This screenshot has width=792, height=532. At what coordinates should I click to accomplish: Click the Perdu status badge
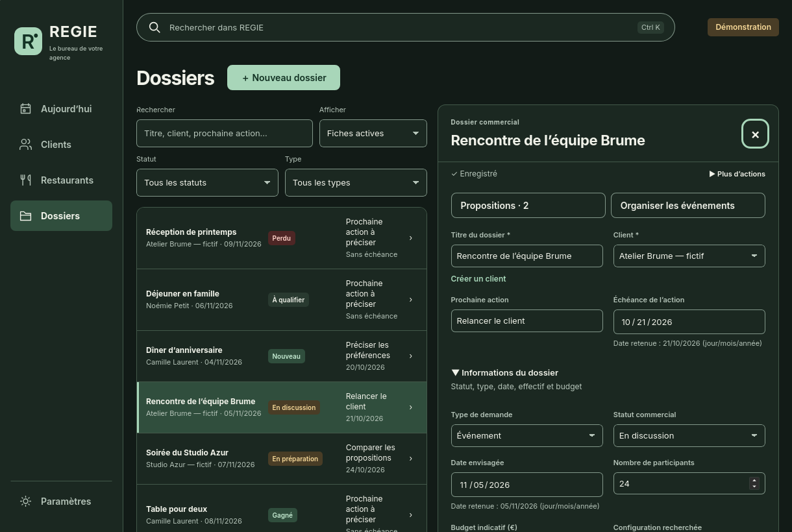(x=282, y=238)
